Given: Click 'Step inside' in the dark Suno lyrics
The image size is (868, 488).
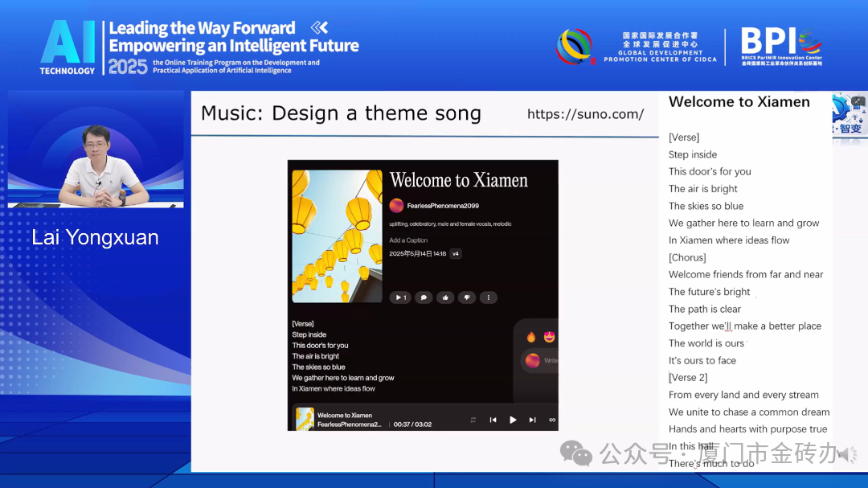Looking at the screenshot, I should tap(309, 334).
